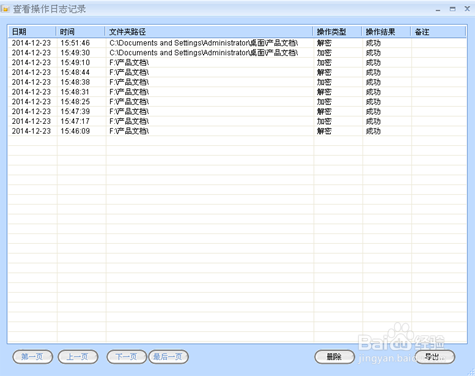This screenshot has width=475, height=376.
Task: Click the 文件夹路径 column header
Action: point(209,32)
